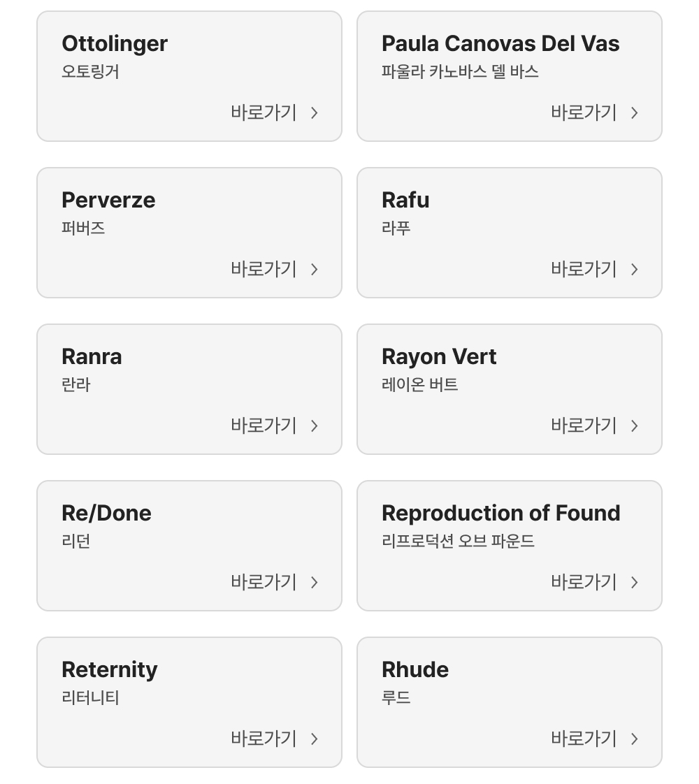Select the Re/Done brand name

click(106, 513)
